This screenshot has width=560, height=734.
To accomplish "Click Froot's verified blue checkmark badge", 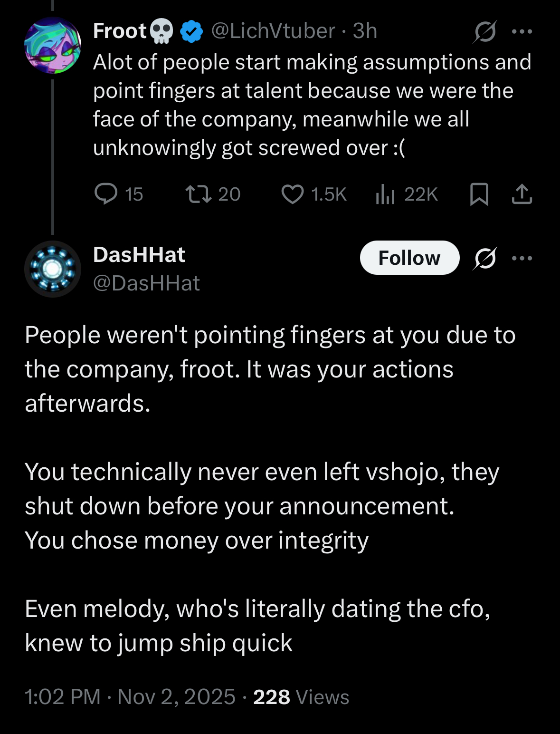I will [x=191, y=31].
